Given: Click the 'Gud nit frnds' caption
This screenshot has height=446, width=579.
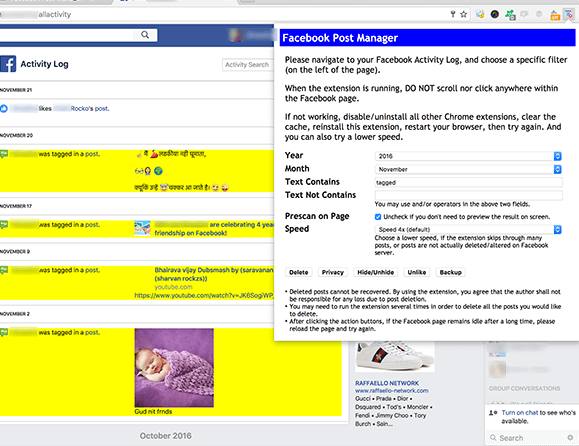Looking at the screenshot, I should pos(153,411).
